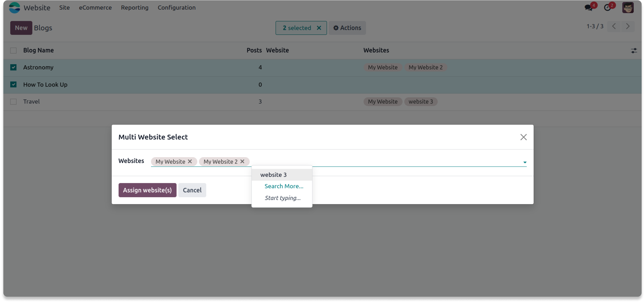Viewport: 644px width, 302px height.
Task: Expand the Websites field dropdown arrow
Action: (525, 162)
